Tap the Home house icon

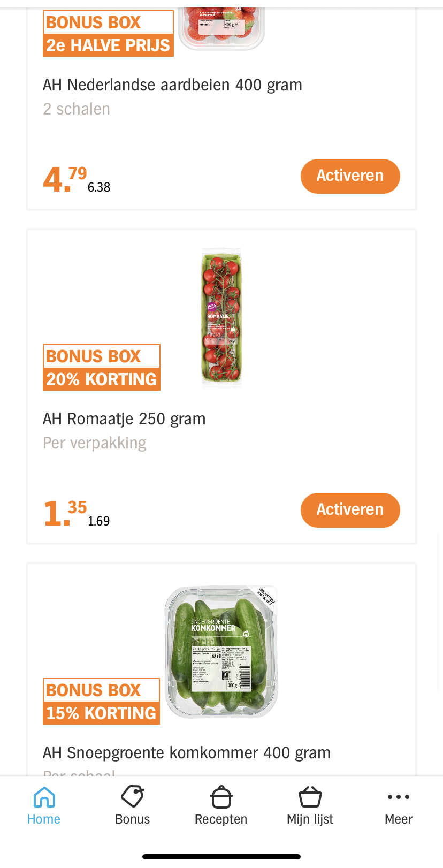[44, 797]
